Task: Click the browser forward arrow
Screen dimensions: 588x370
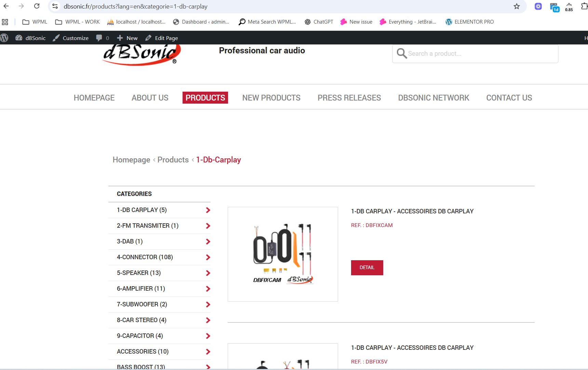Action: [21, 6]
